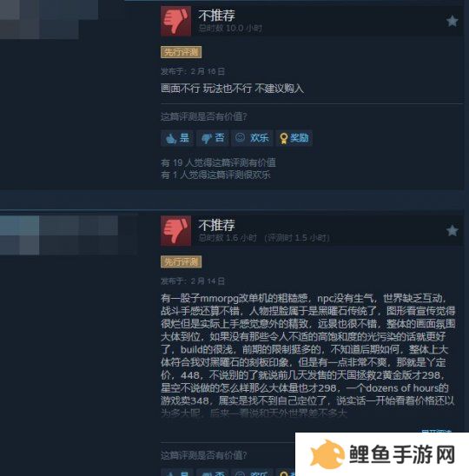Click the 先行评测 badge on the February 16 review
Screen dimensions: 469x476
pyautogui.click(x=181, y=52)
